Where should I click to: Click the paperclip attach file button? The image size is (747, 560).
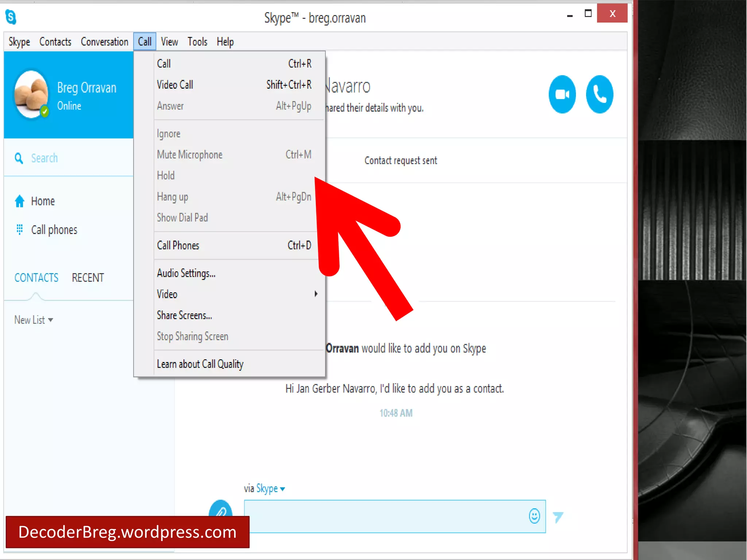220,509
